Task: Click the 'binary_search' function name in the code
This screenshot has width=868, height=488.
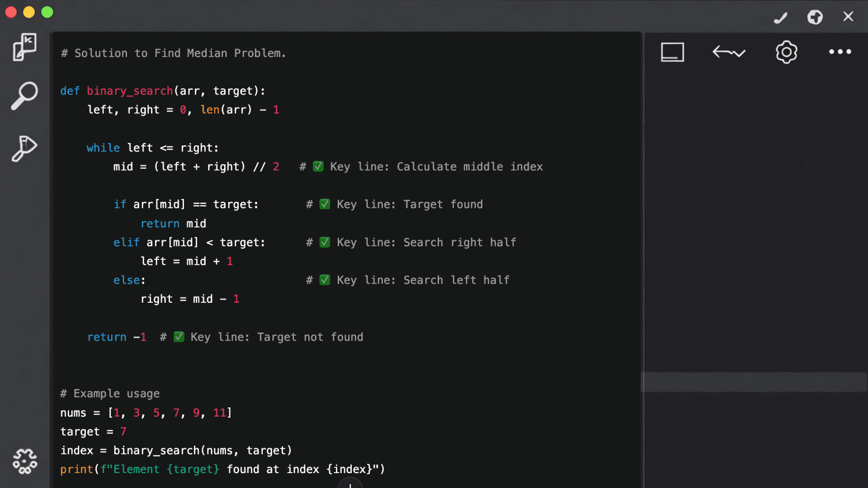Action: (x=130, y=91)
